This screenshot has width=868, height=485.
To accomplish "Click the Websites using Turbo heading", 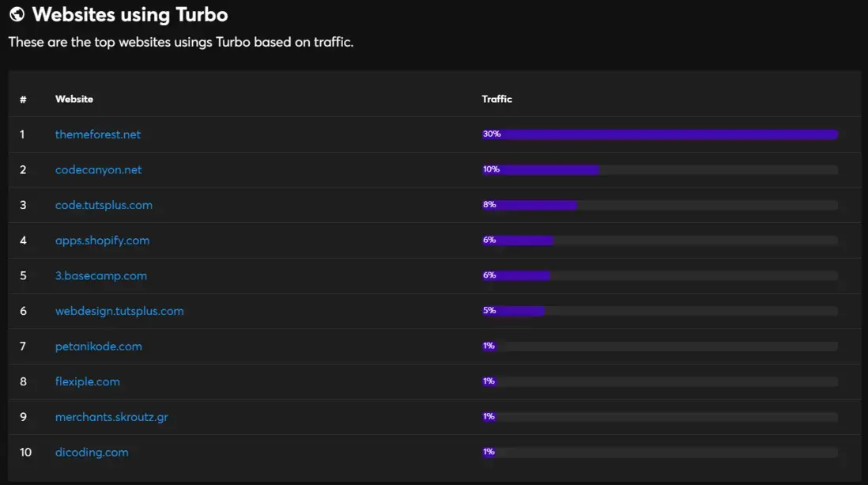I will tap(130, 15).
